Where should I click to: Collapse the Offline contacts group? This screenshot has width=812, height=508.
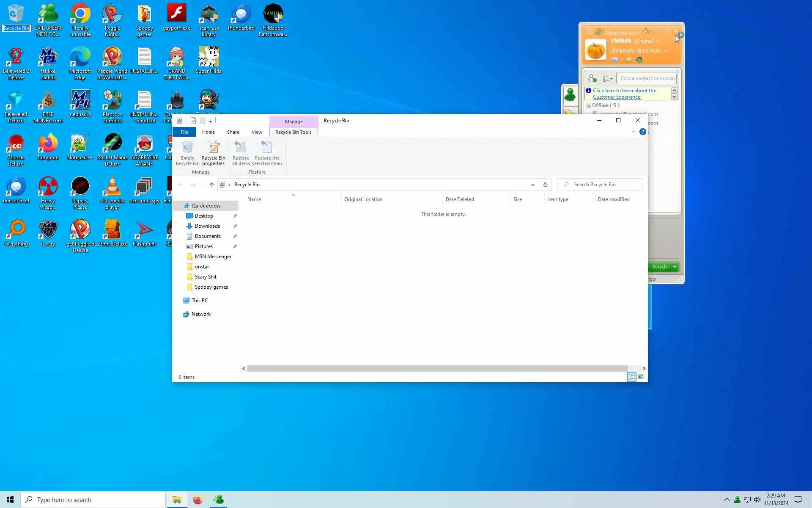pyautogui.click(x=589, y=105)
